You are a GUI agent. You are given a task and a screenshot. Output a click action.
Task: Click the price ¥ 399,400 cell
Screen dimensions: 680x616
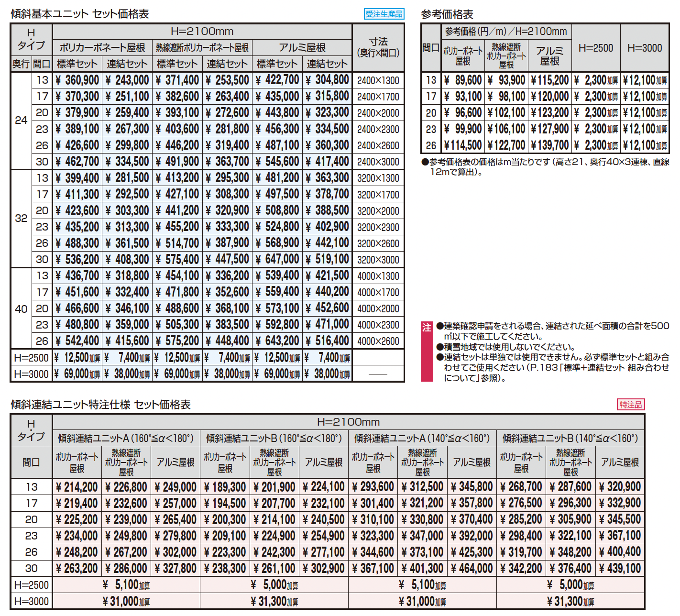coord(77,178)
